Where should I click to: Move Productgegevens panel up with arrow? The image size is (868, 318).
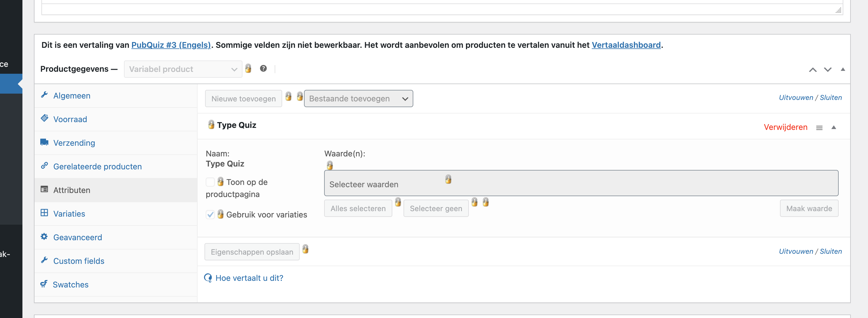tap(813, 69)
